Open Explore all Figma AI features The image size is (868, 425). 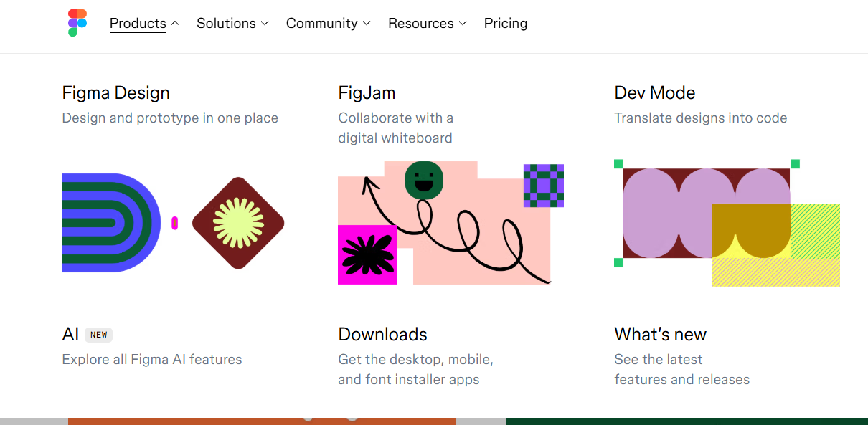click(151, 359)
